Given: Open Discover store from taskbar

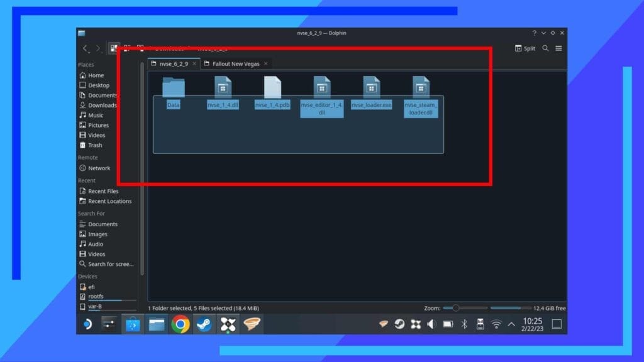Looking at the screenshot, I should click(x=133, y=324).
